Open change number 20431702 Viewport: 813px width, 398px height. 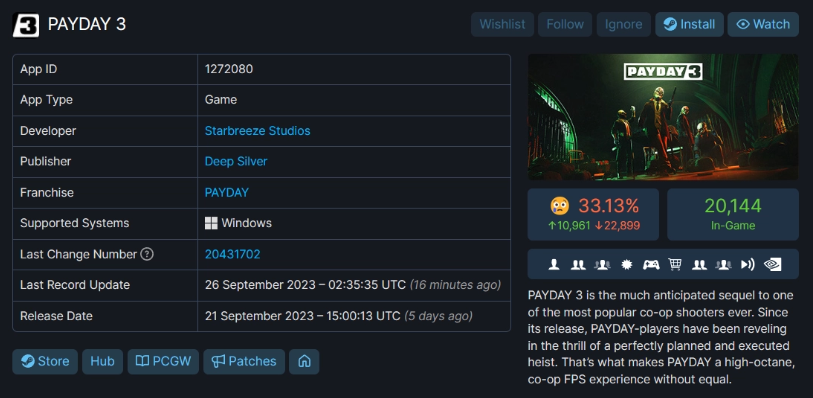pos(232,254)
